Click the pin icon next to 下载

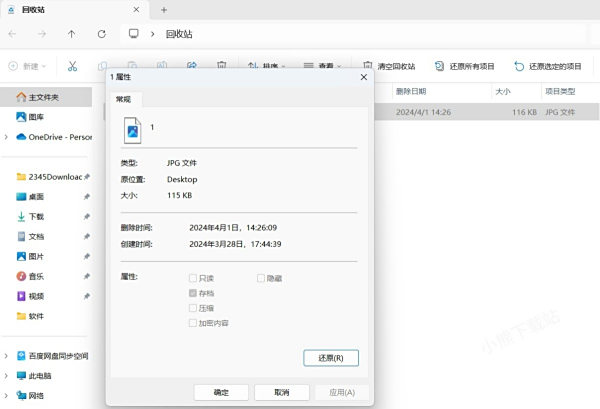tap(87, 217)
